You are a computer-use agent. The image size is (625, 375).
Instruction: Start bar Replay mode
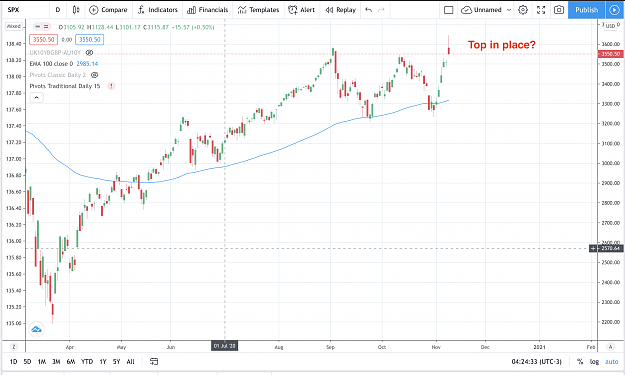click(x=340, y=10)
